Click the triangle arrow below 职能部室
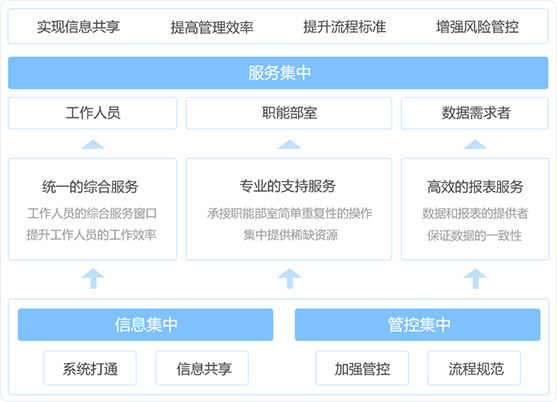557x402 pixels. pos(289,144)
